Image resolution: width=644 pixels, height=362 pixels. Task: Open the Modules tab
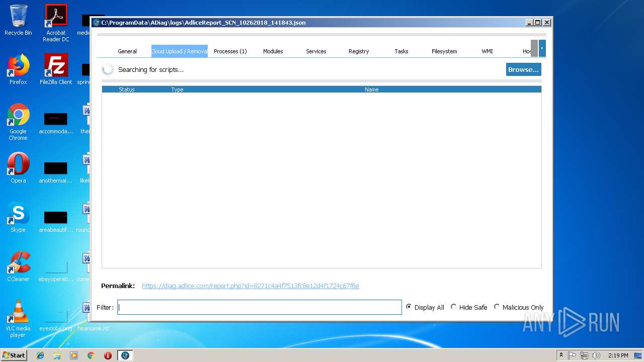pyautogui.click(x=273, y=51)
